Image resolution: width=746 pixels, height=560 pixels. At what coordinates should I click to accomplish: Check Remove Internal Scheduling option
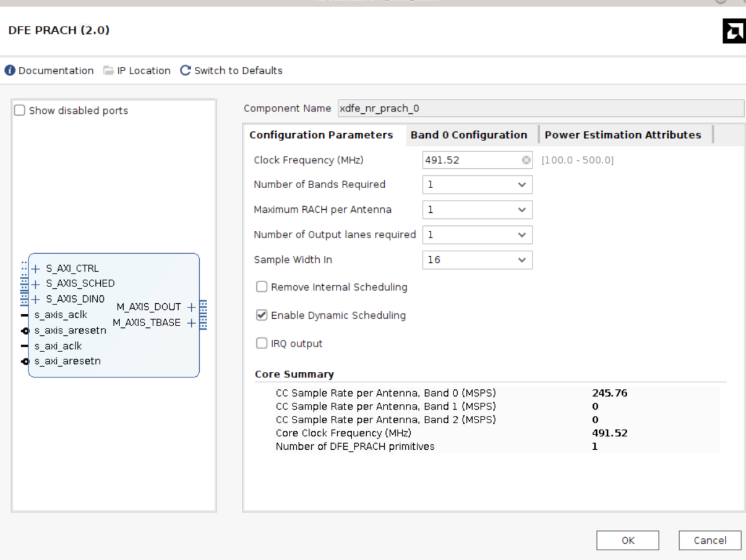pyautogui.click(x=262, y=287)
